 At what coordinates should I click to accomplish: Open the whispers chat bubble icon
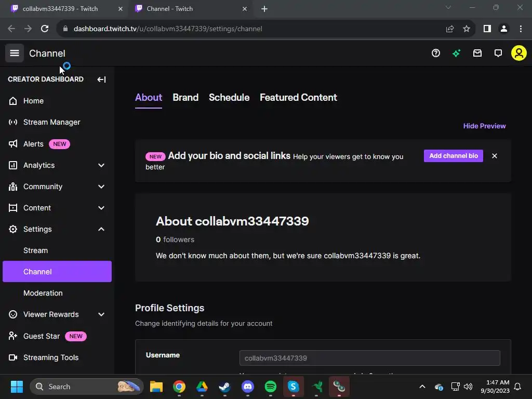(498, 53)
